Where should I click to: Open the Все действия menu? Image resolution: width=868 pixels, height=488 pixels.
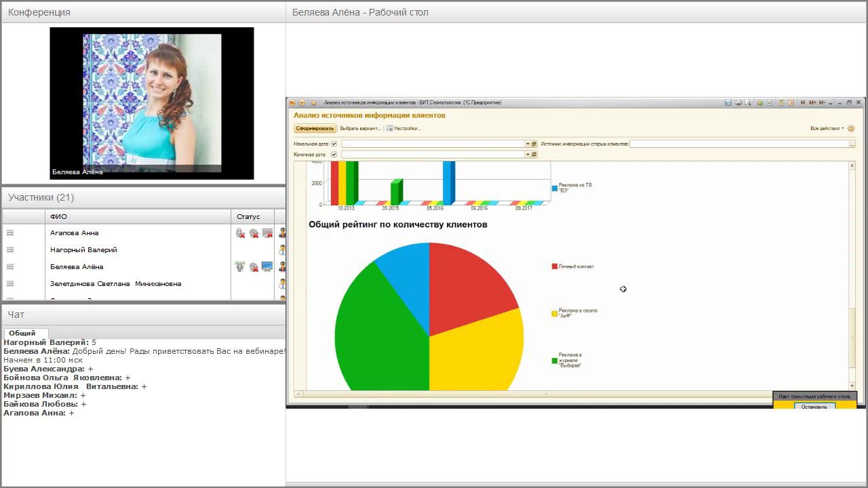click(827, 128)
